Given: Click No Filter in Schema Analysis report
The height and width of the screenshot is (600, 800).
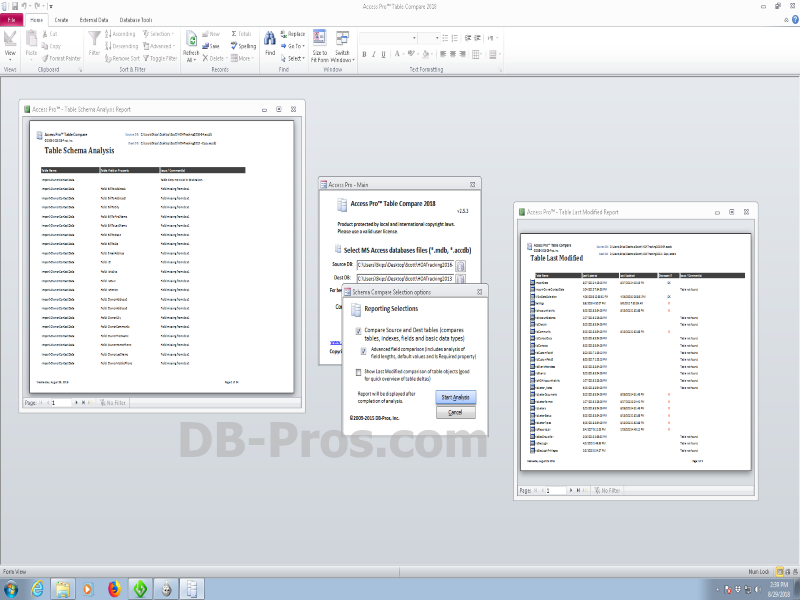Looking at the screenshot, I should click(x=113, y=403).
